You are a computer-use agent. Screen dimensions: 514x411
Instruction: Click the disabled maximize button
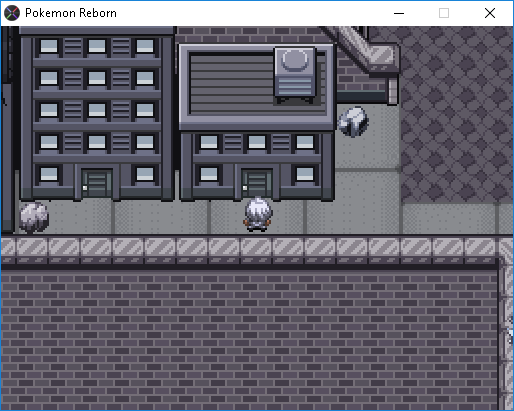pyautogui.click(x=444, y=13)
